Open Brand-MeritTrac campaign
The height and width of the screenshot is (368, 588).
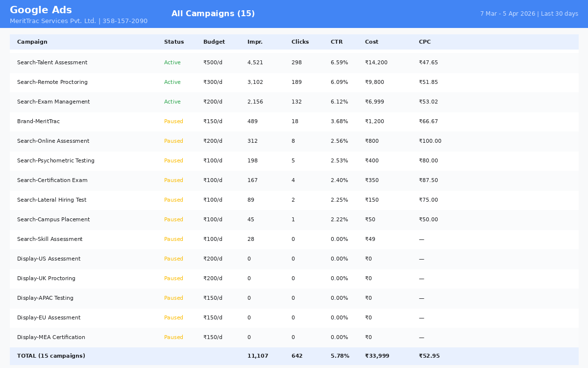[x=38, y=122]
